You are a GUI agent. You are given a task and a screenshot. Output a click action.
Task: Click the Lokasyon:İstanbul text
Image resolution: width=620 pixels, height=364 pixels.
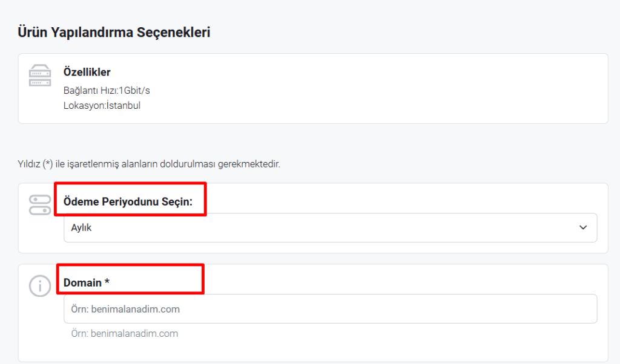102,105
